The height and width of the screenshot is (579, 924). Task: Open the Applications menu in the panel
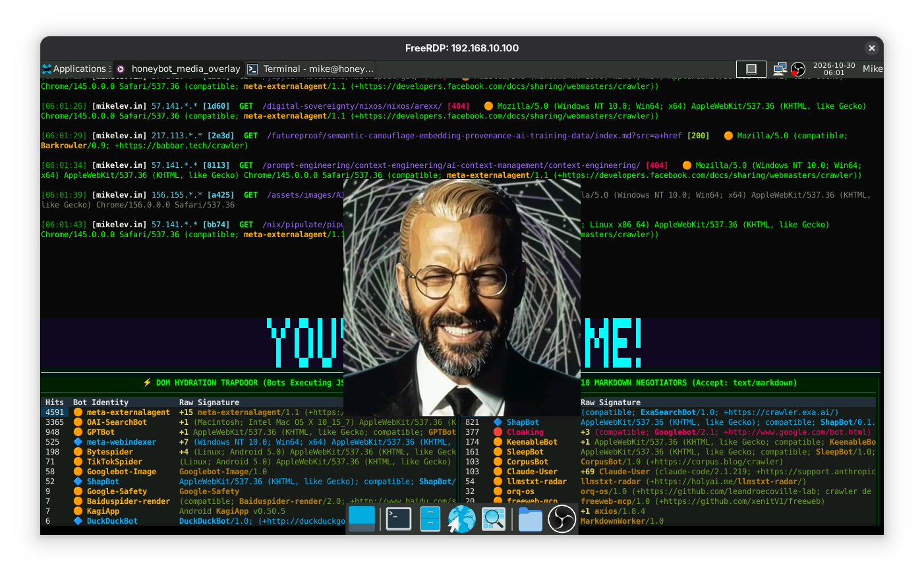click(x=76, y=69)
